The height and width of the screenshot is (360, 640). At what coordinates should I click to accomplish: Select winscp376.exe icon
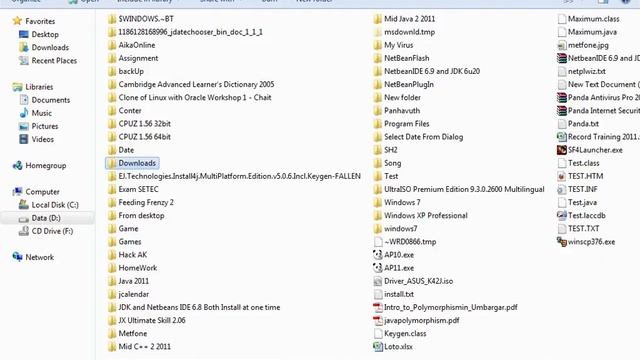pos(562,242)
